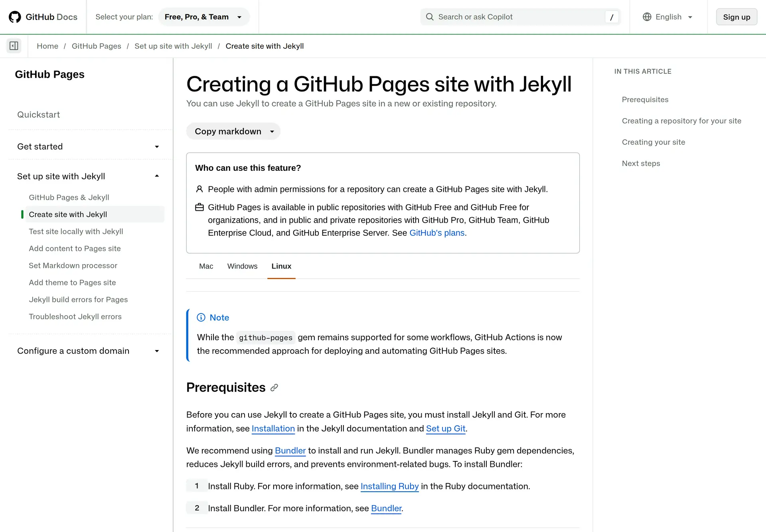Jump to Creating a repository for your site
Viewport: 766px width, 532px height.
point(681,121)
